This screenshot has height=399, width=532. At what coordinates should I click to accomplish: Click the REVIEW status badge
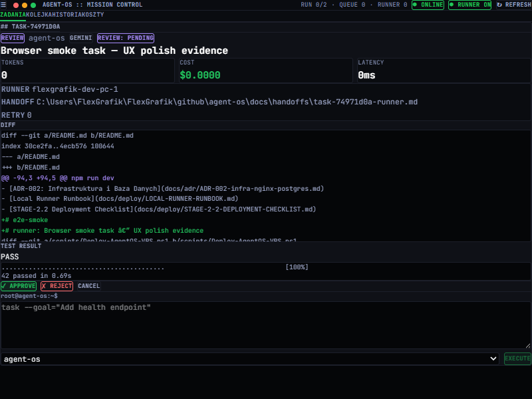pyautogui.click(x=13, y=38)
